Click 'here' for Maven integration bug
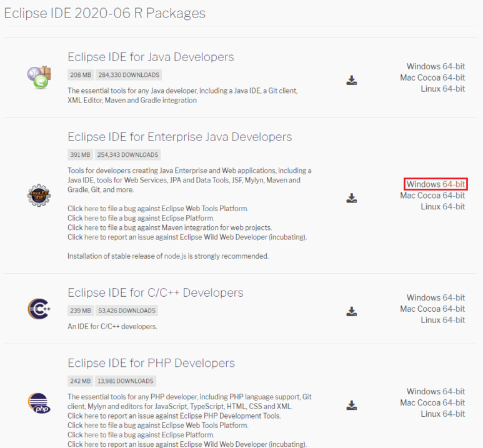This screenshot has width=483, height=448. click(91, 227)
